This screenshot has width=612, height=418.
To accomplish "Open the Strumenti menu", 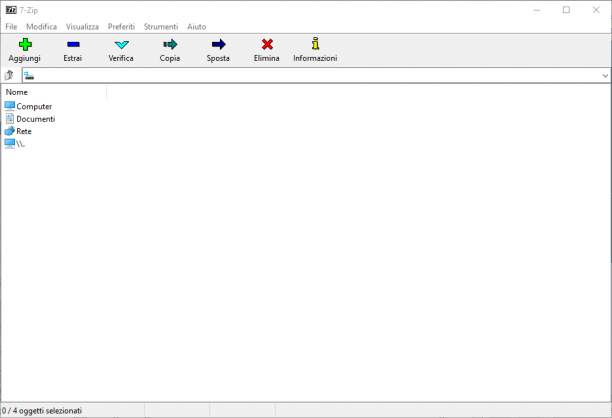I will pyautogui.click(x=161, y=27).
